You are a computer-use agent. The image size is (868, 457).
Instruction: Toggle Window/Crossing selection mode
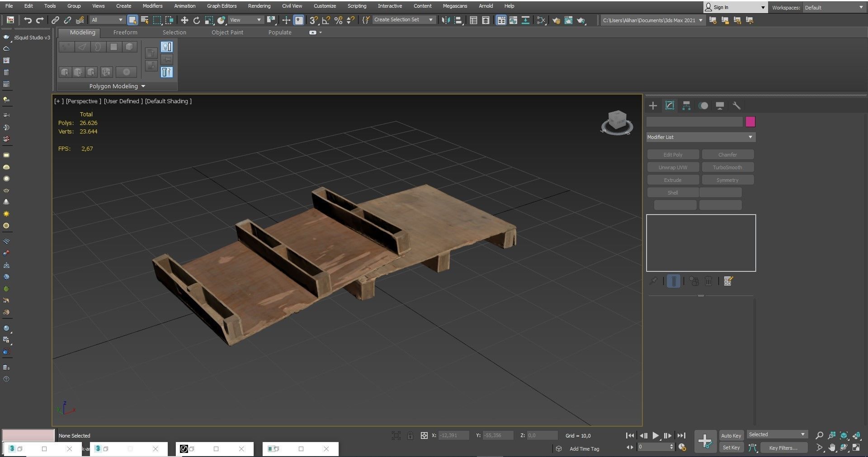coord(169,20)
